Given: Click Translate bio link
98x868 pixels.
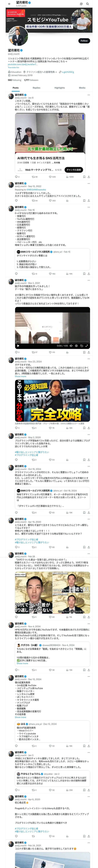Looking at the screenshot, I should tap(14, 67).
